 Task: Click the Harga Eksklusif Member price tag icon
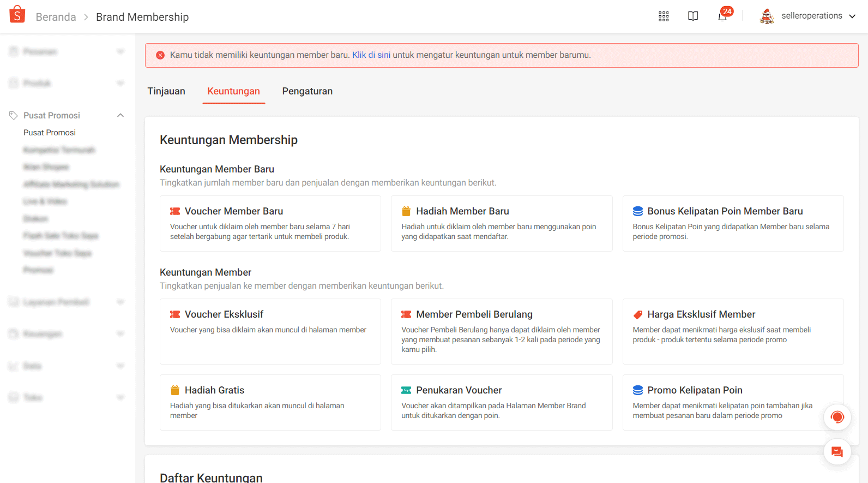(x=638, y=314)
